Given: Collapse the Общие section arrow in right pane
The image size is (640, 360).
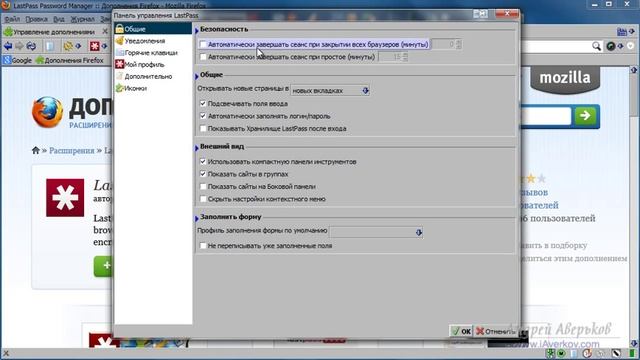Looking at the screenshot, I should [197, 76].
